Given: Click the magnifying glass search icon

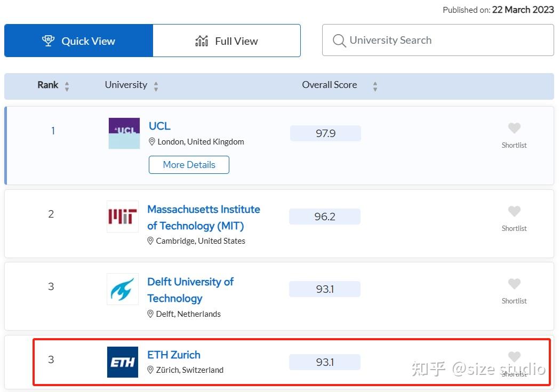Looking at the screenshot, I should click(339, 41).
